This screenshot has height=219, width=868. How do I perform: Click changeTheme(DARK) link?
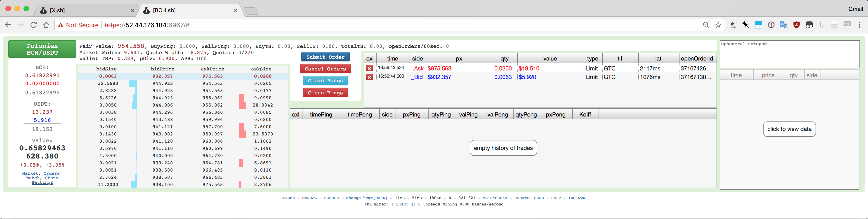pyautogui.click(x=367, y=198)
